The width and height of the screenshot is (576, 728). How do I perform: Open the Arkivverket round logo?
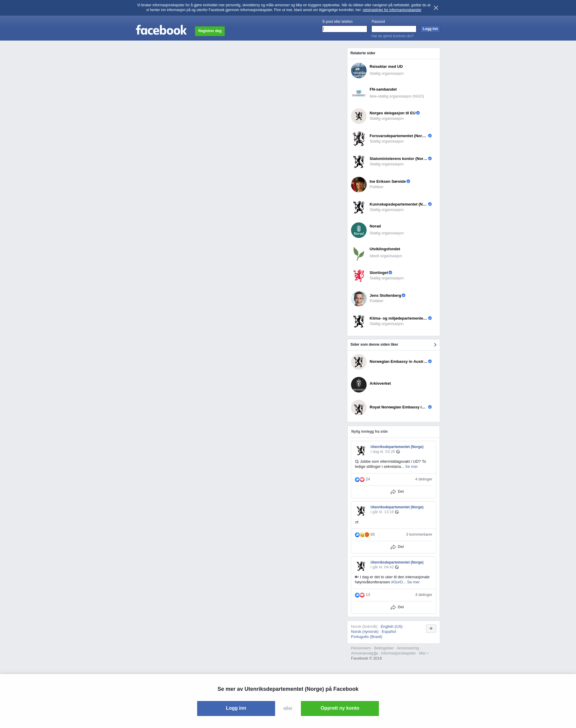pyautogui.click(x=358, y=385)
